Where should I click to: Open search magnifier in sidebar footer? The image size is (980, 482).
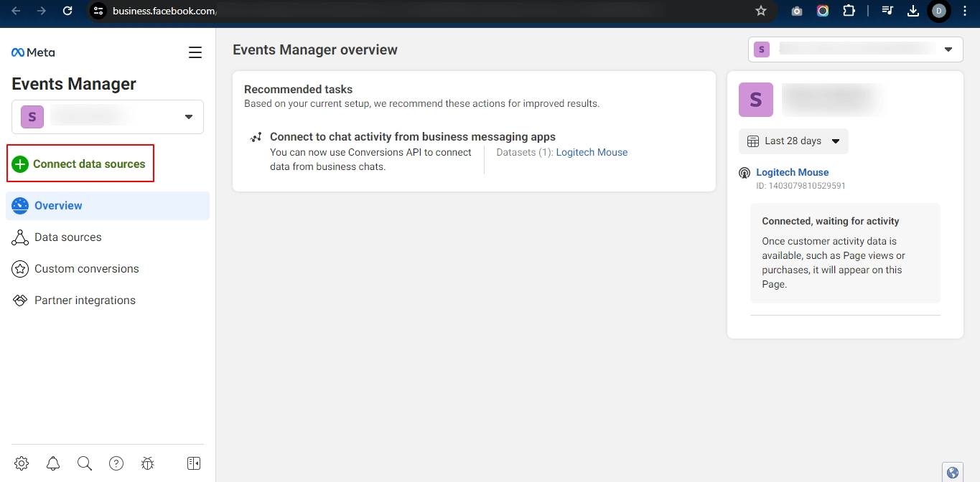point(85,463)
